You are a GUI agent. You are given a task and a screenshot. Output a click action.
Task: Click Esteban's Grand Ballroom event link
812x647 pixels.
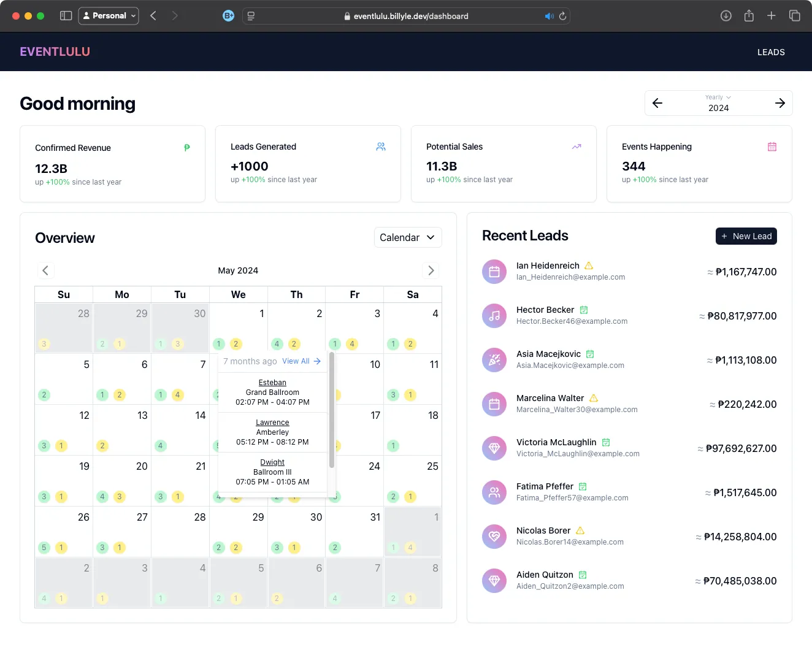coord(272,382)
